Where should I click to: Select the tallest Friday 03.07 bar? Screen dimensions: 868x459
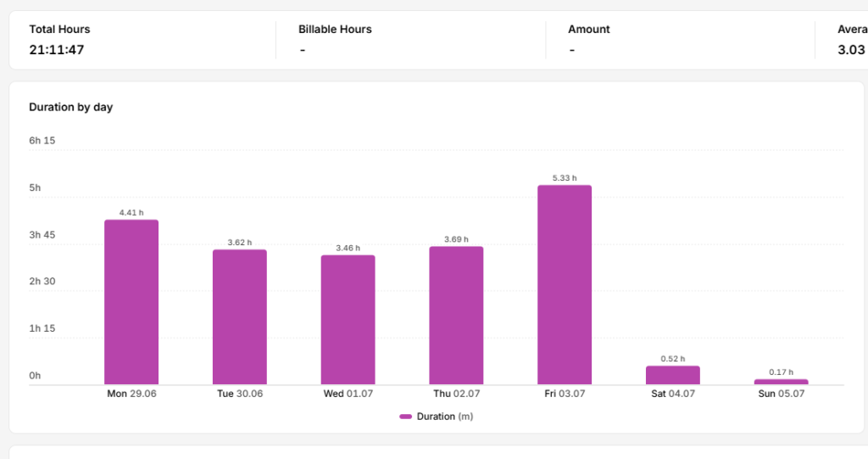565,285
